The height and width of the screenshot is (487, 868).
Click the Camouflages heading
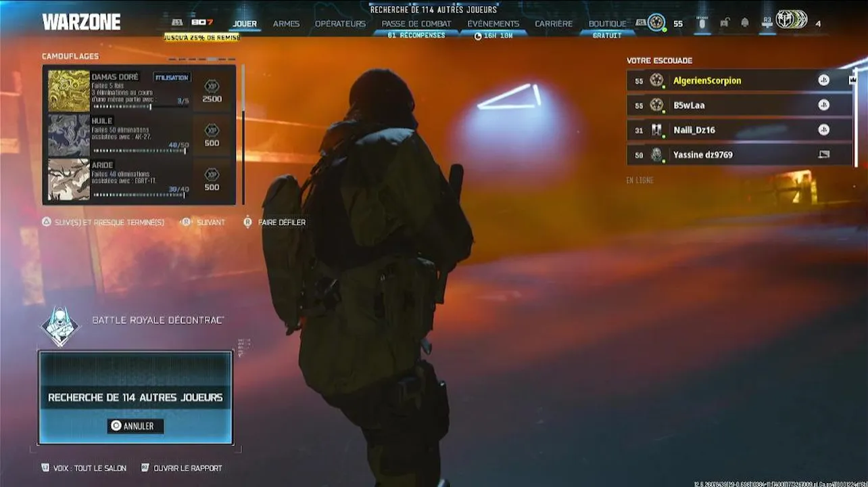[70, 56]
